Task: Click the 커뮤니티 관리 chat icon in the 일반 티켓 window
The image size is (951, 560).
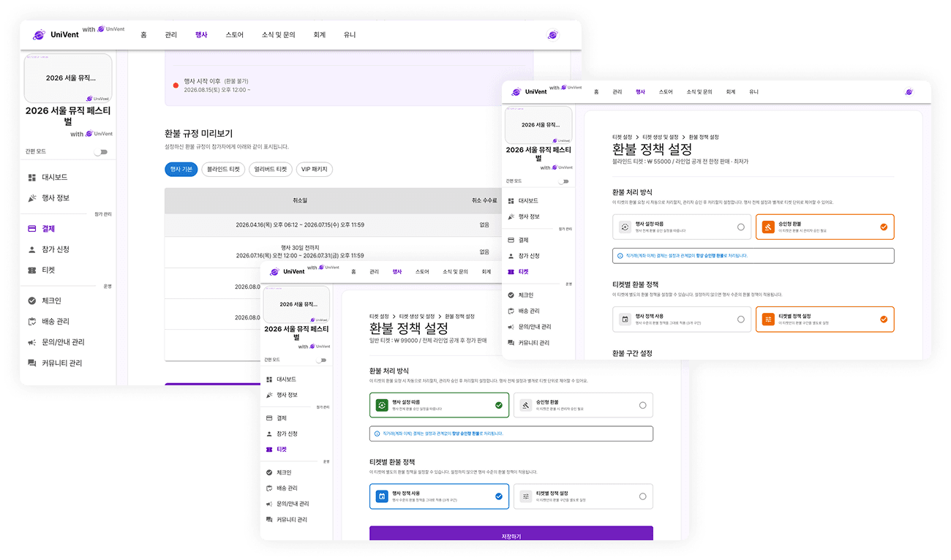Action: click(270, 519)
